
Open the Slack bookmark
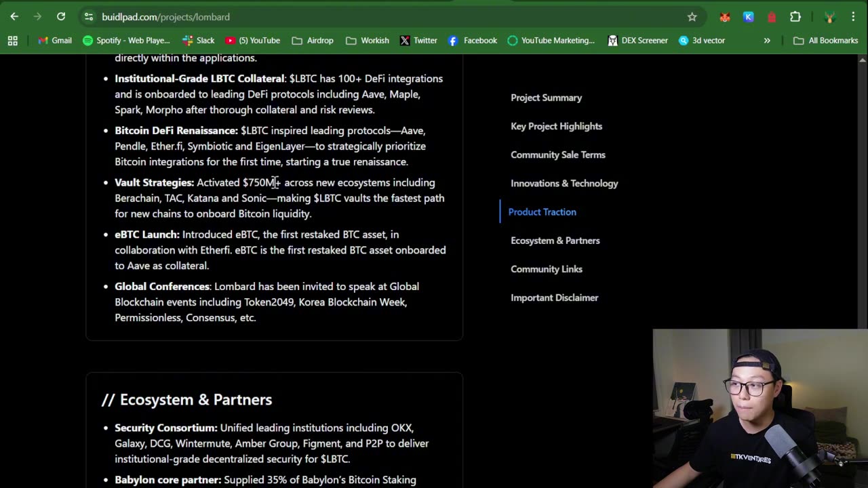pyautogui.click(x=199, y=41)
